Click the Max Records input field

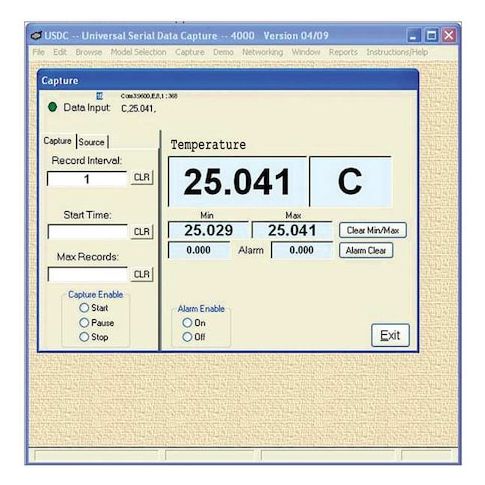(x=88, y=274)
